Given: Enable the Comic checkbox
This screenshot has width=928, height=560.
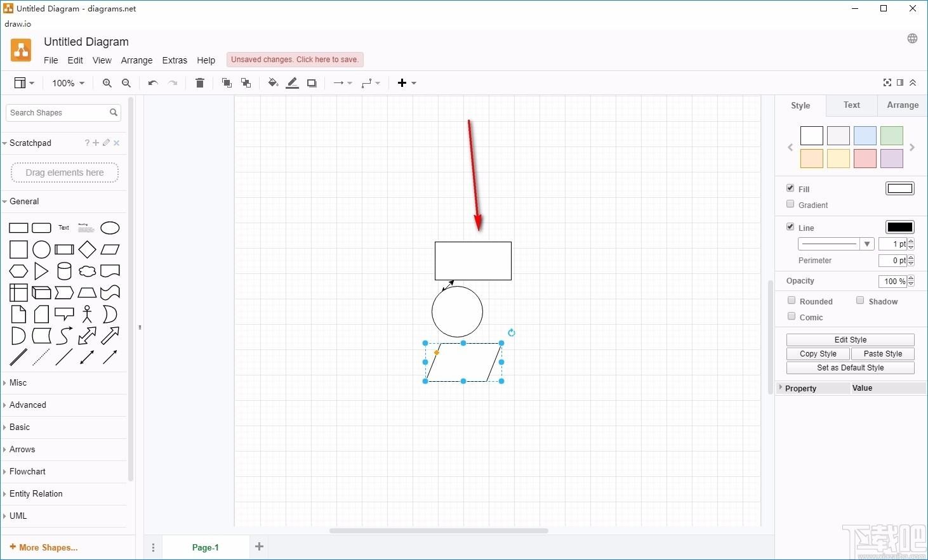Looking at the screenshot, I should click(792, 316).
